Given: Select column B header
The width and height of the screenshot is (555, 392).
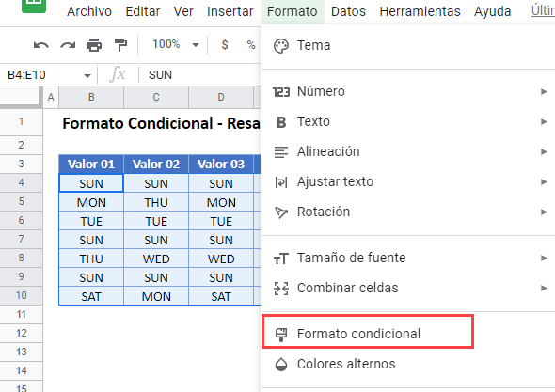Looking at the screenshot, I should [91, 97].
